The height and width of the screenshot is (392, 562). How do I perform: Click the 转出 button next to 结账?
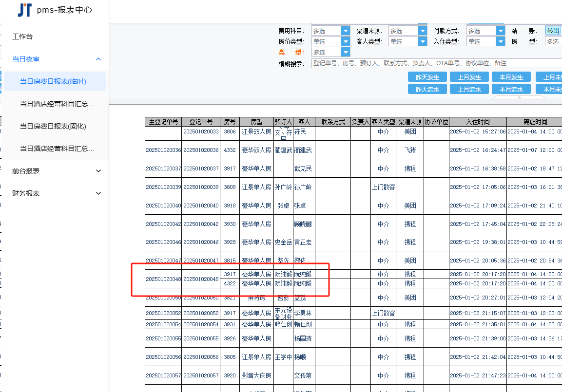pyautogui.click(x=553, y=31)
